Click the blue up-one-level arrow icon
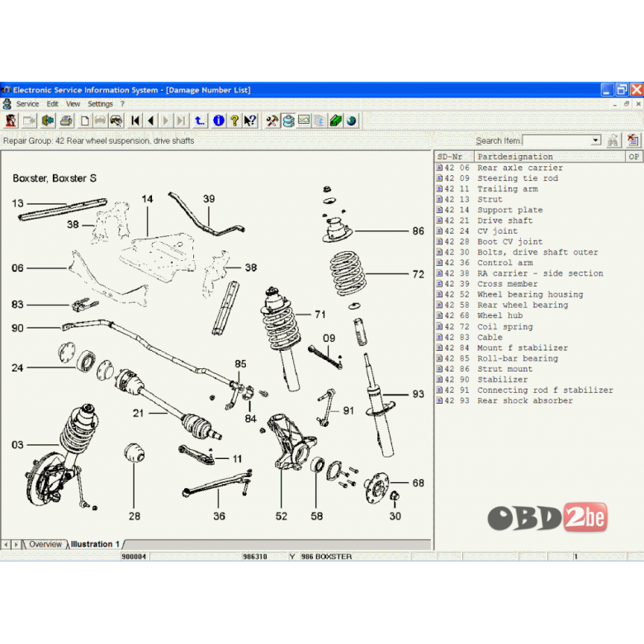 pos(200,121)
